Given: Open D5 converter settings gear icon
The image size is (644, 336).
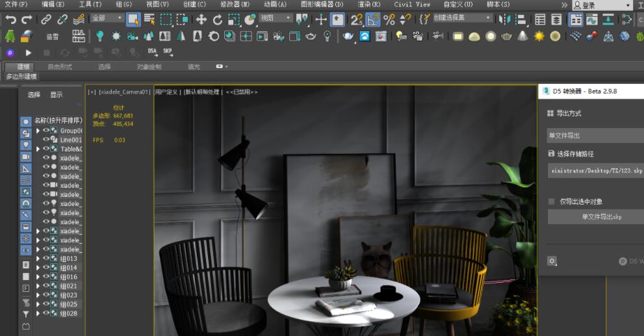Looking at the screenshot, I should point(552,261).
